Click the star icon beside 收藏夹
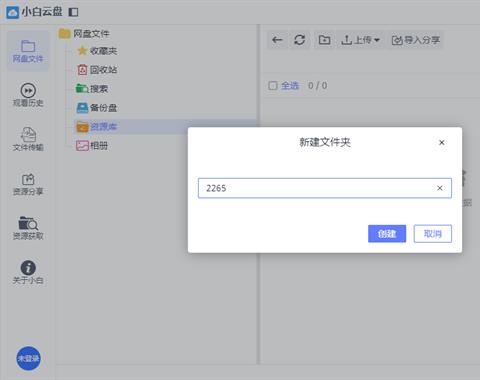The height and width of the screenshot is (380, 480). point(82,51)
